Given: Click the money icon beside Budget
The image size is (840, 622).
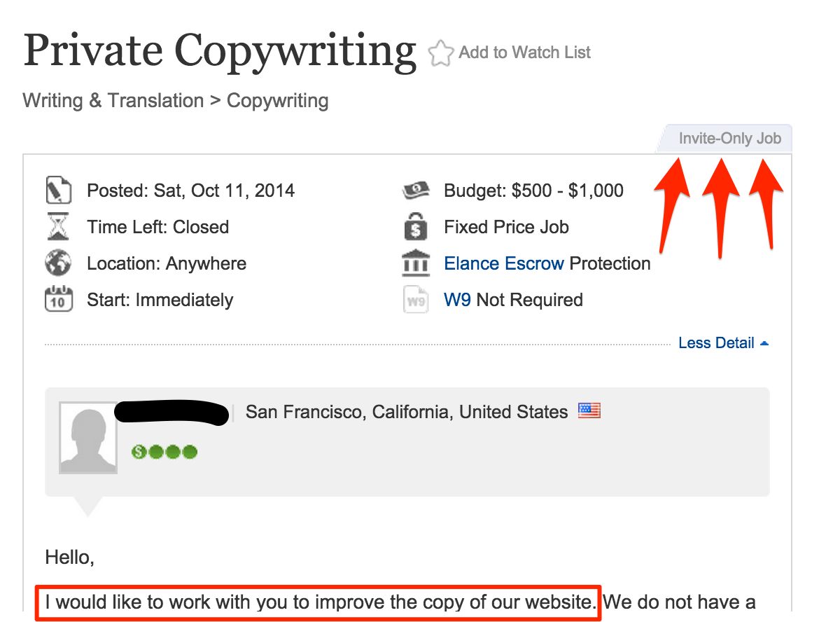Looking at the screenshot, I should 416,191.
